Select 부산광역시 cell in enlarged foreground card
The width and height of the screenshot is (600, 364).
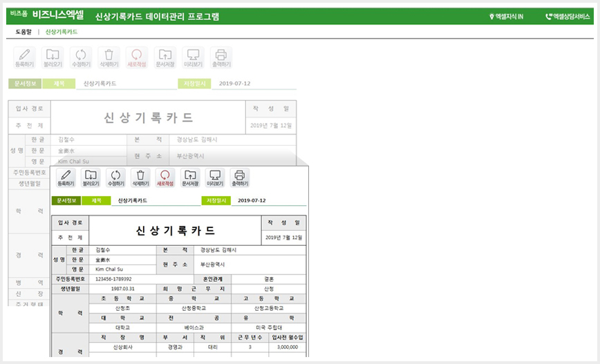click(251, 265)
